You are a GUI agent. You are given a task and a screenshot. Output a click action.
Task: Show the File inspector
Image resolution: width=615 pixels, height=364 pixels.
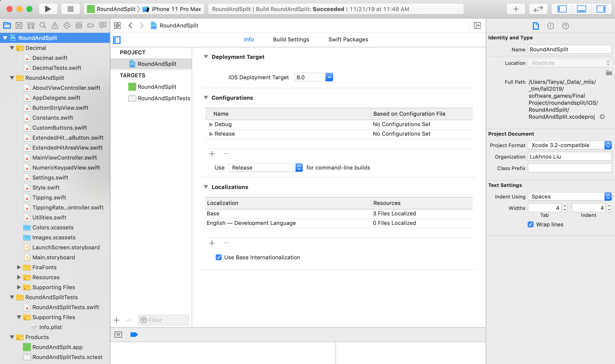pos(536,26)
